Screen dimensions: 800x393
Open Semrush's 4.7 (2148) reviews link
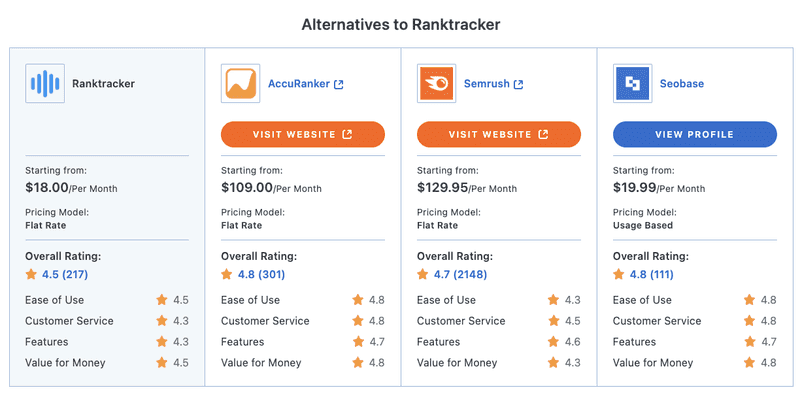coord(460,275)
